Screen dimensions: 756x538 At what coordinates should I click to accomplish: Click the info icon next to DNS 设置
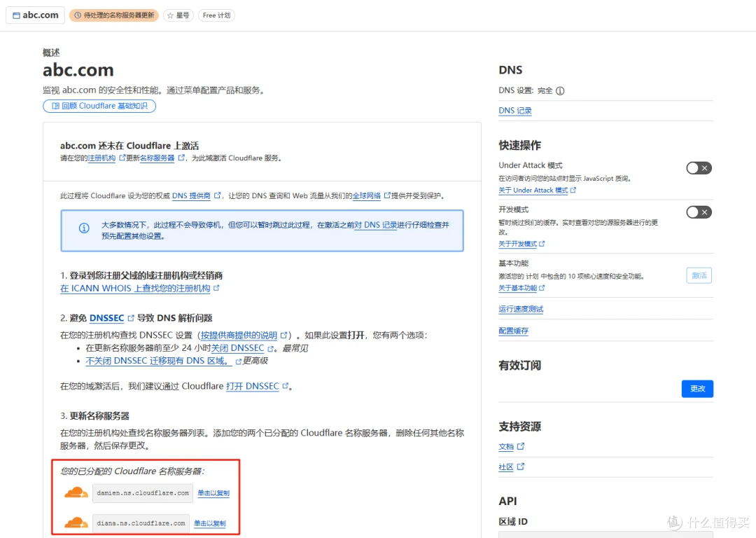[x=560, y=91]
